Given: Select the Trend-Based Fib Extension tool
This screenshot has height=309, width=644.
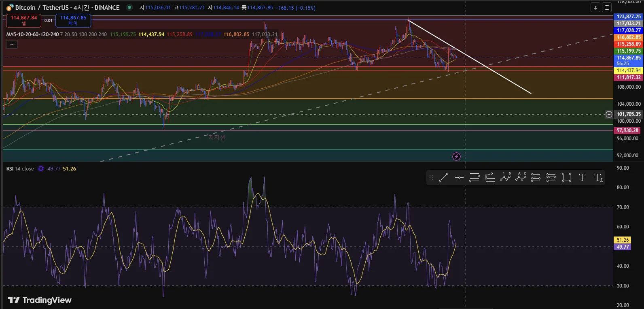Looking at the screenshot, I should click(490, 177).
